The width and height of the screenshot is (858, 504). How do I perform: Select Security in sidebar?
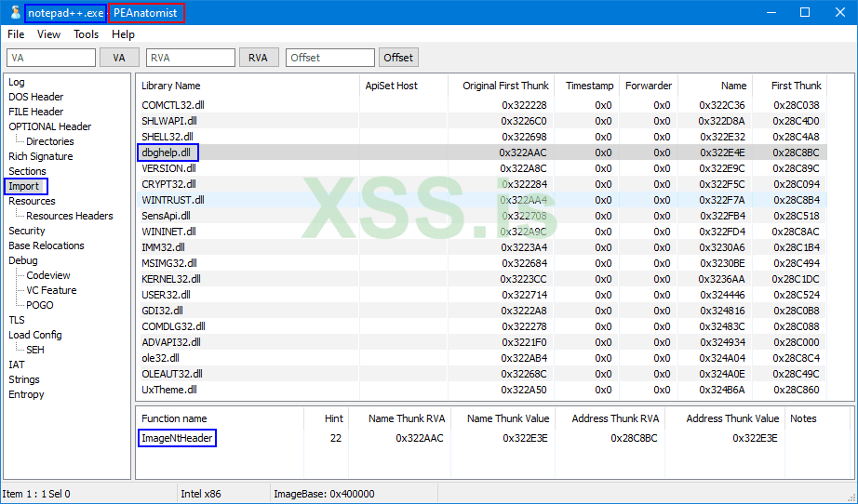point(27,231)
